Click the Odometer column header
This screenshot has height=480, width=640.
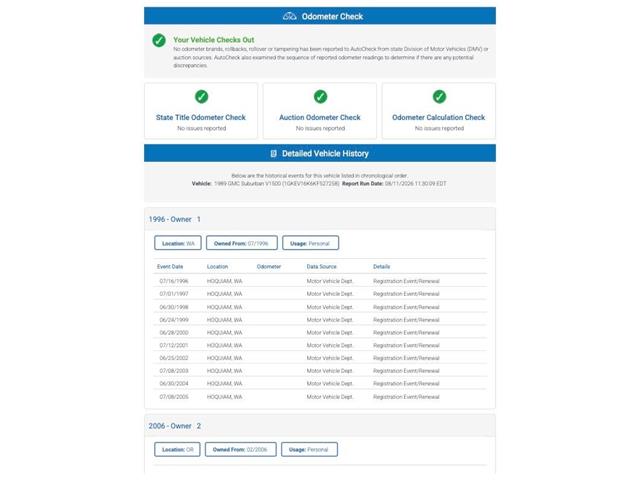[269, 267]
